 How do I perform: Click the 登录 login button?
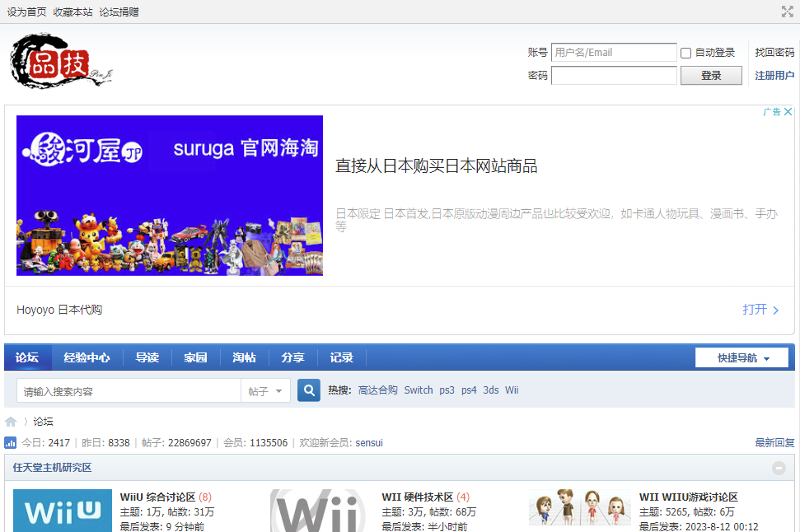click(711, 76)
